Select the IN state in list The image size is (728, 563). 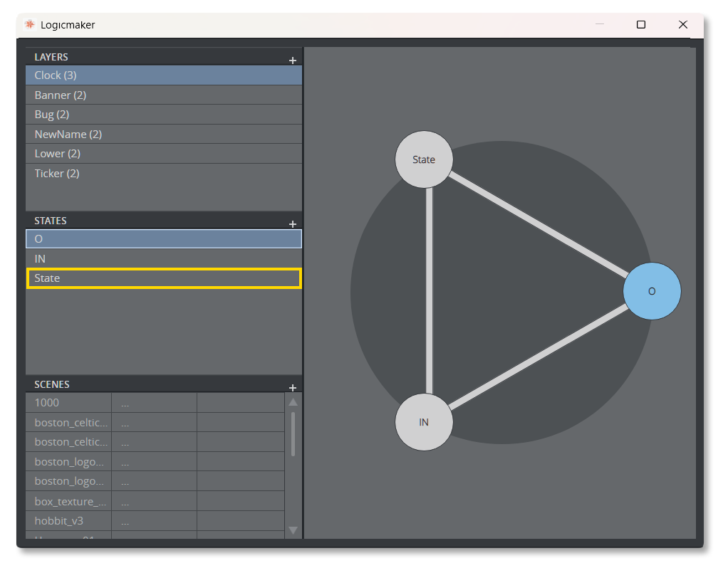coord(163,259)
